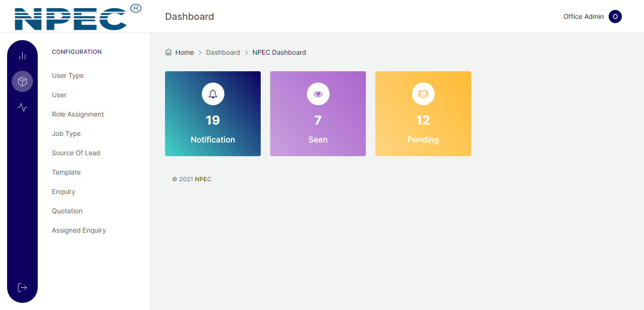Open the Template menu item
The width and height of the screenshot is (644, 310).
point(66,172)
